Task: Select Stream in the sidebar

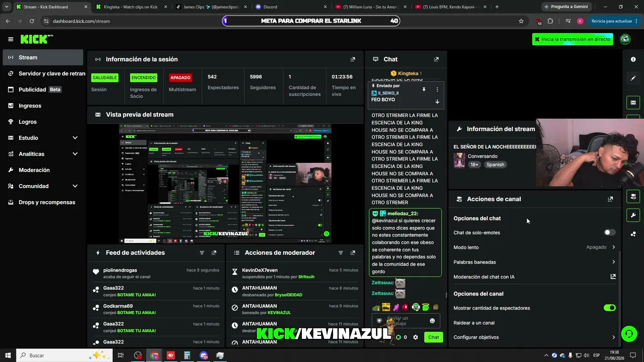Action: pos(43,57)
